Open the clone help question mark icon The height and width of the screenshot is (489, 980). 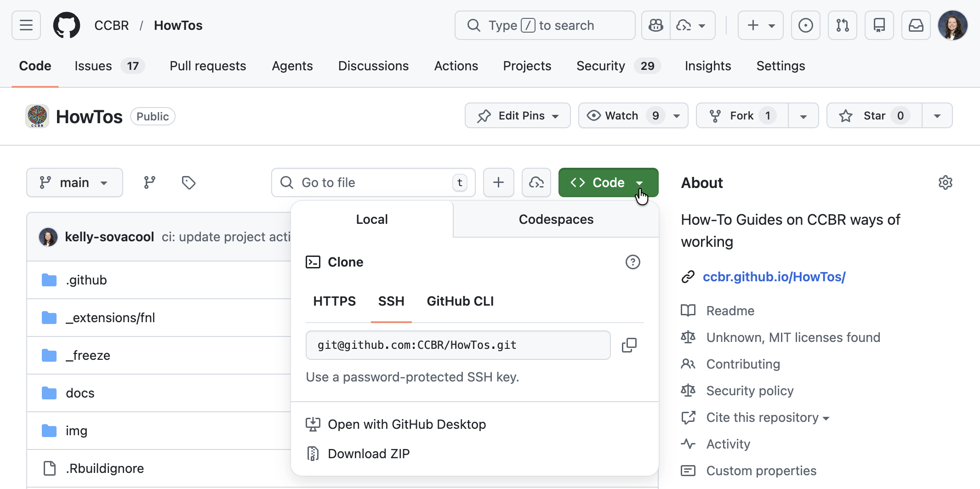pyautogui.click(x=632, y=262)
